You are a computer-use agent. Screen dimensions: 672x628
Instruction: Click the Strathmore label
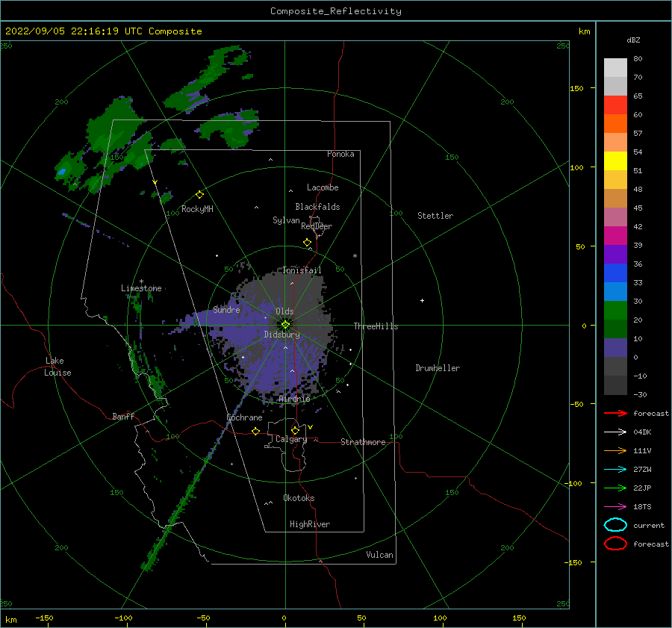(363, 442)
